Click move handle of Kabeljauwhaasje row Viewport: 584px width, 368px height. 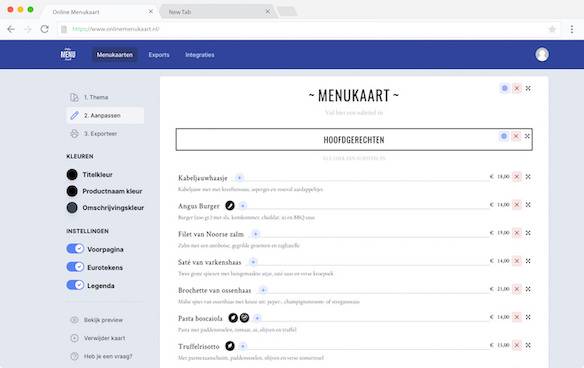[x=528, y=177]
